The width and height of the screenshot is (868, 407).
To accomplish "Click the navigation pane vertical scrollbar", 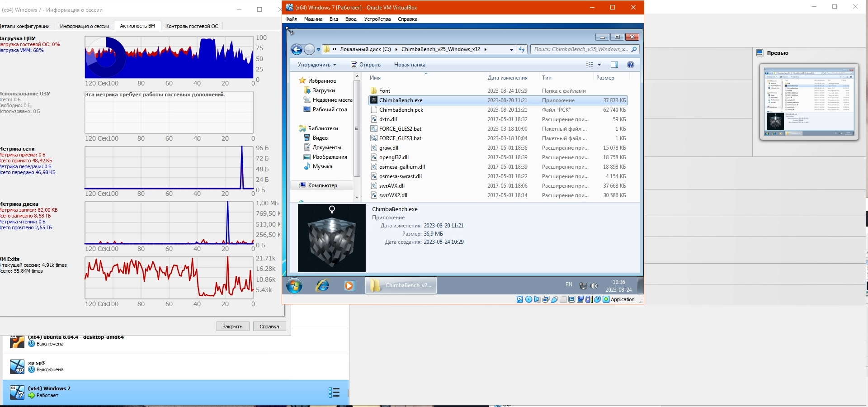I will pyautogui.click(x=357, y=129).
